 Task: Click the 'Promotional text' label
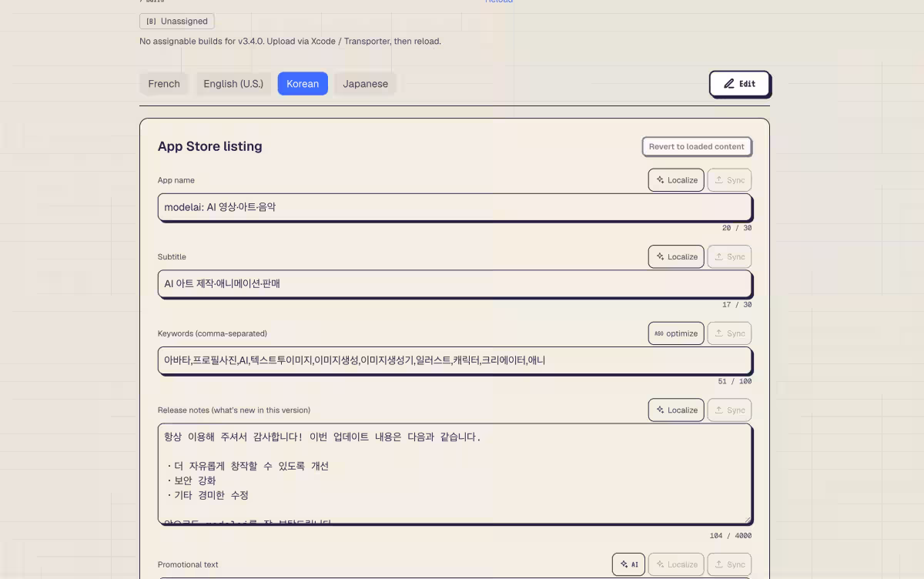pyautogui.click(x=188, y=564)
